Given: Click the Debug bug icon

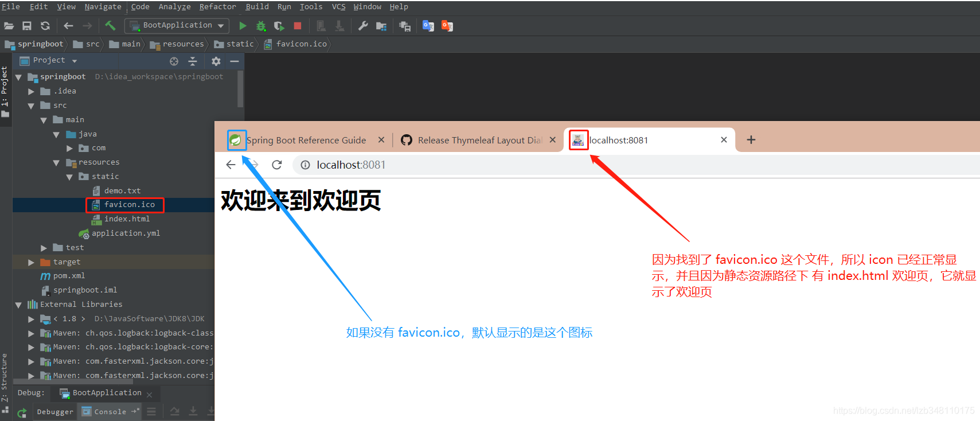Looking at the screenshot, I should (261, 26).
